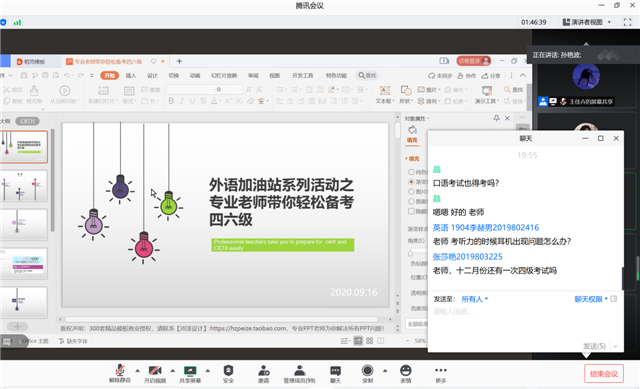Screen dimensions: 640x389
Task: Click the unmute microphone icon (解除静音)
Action: pyautogui.click(x=120, y=370)
